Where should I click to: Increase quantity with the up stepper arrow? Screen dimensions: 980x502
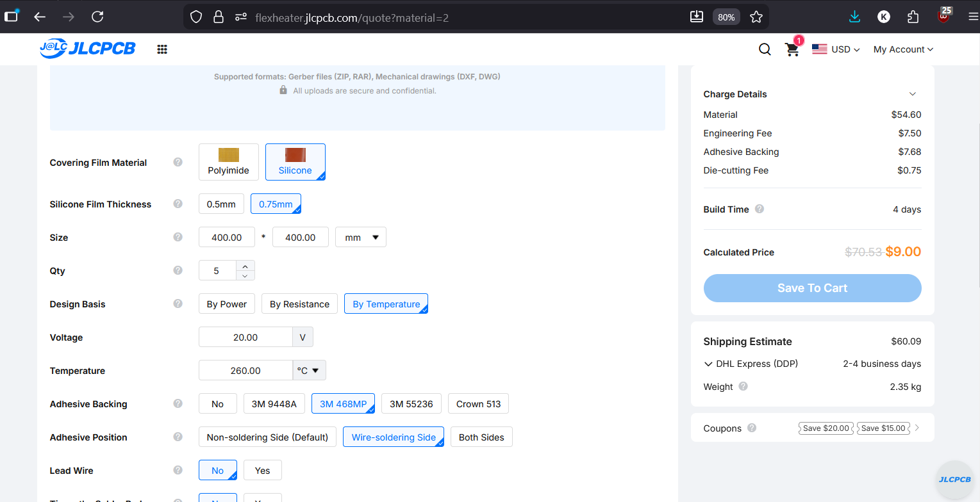pyautogui.click(x=245, y=266)
